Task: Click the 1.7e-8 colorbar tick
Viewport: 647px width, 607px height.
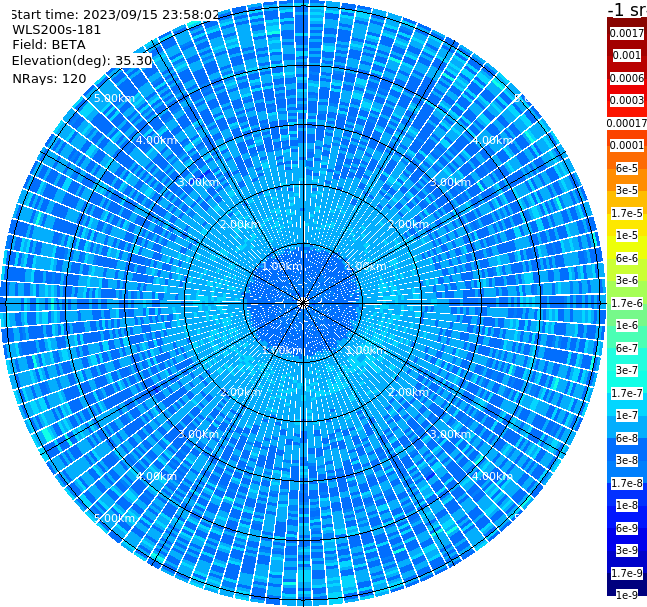Action: 627,483
